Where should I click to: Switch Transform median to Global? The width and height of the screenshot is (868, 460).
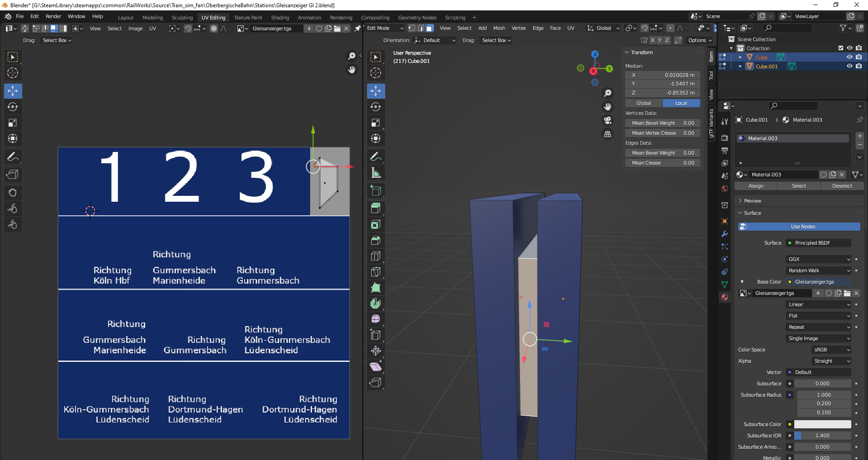[x=644, y=103]
